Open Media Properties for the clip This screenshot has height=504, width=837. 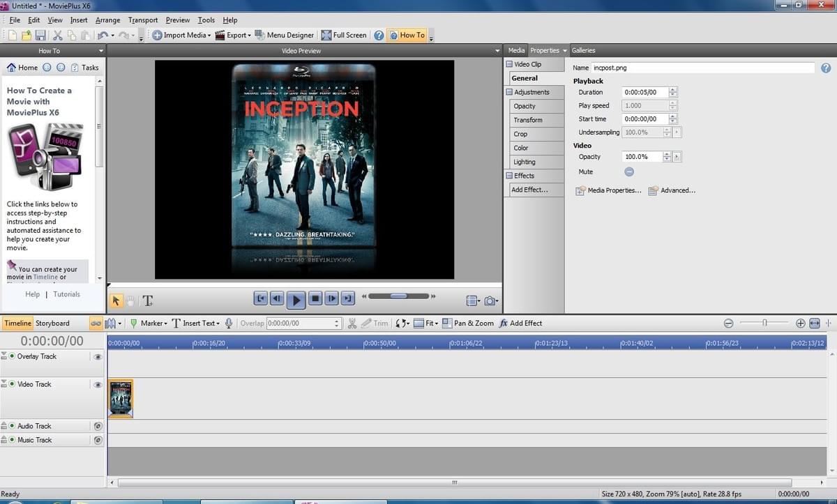[608, 190]
